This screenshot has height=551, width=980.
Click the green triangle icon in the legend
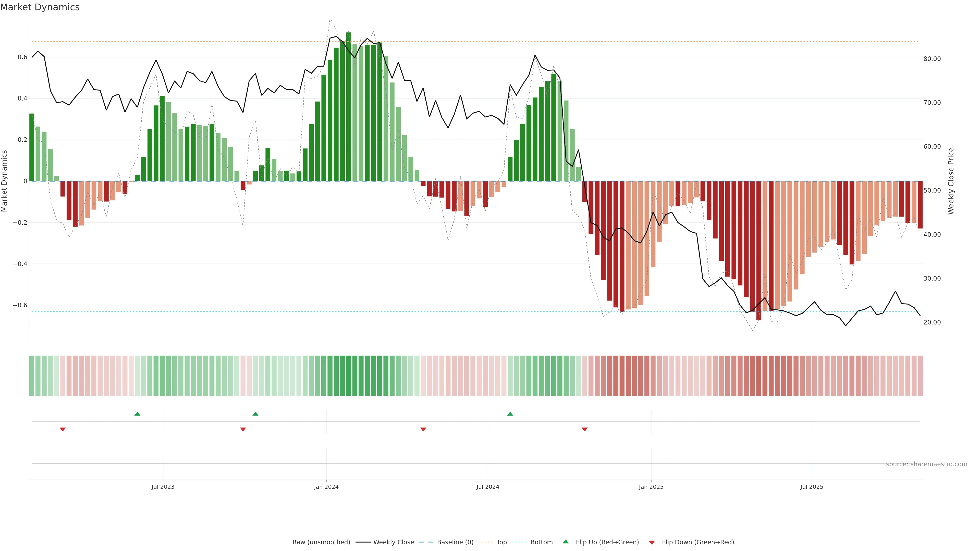coord(566,542)
